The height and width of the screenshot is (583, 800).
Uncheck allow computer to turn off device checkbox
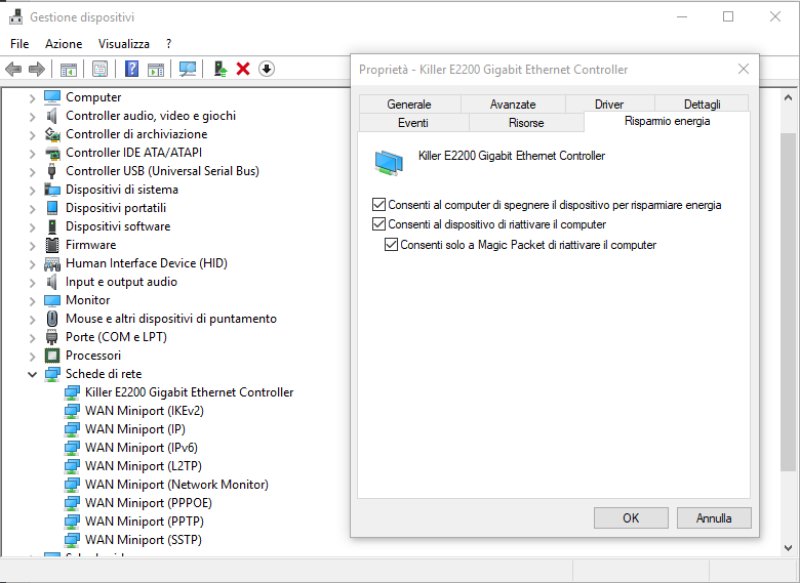point(379,205)
